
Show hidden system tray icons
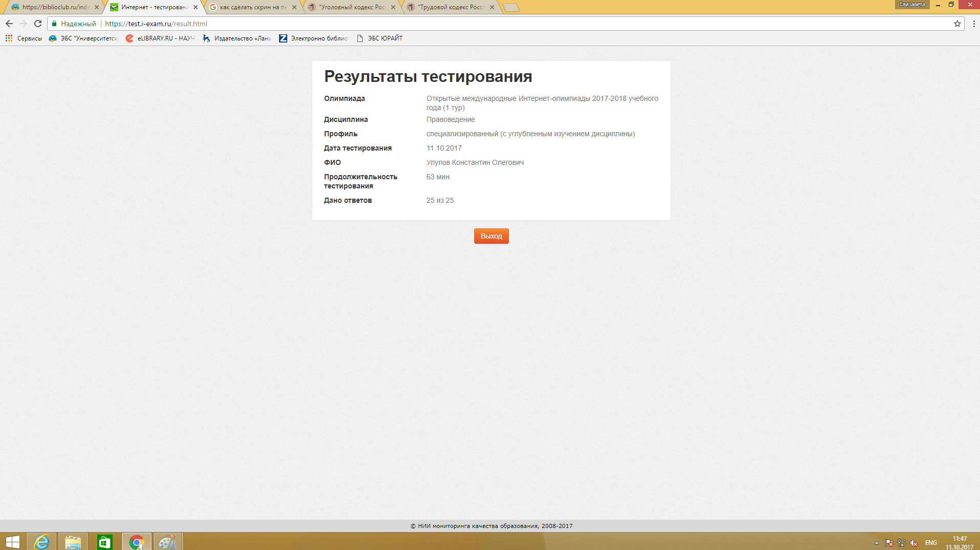(x=877, y=543)
